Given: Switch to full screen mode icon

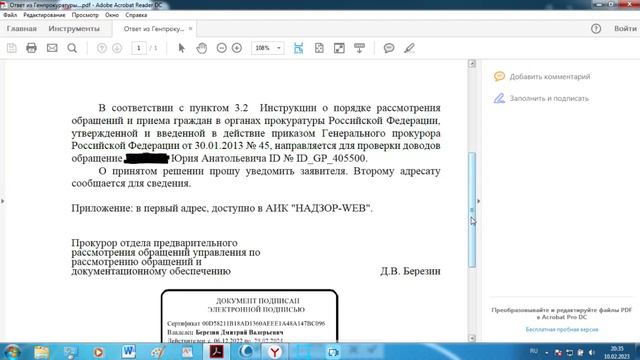Looking at the screenshot, I should 339,48.
